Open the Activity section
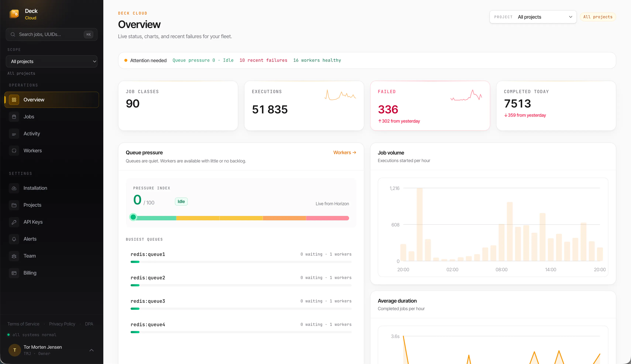Screen dimensions: 631x364 click(x=52, y=134)
